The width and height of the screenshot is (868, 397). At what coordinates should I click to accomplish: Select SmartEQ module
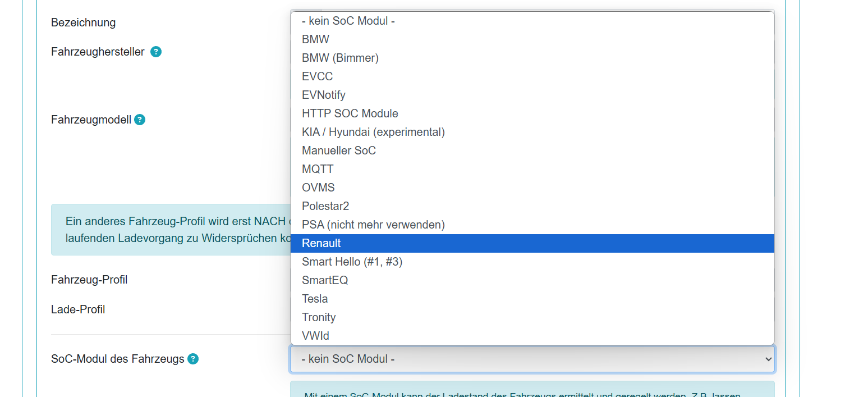(532, 280)
